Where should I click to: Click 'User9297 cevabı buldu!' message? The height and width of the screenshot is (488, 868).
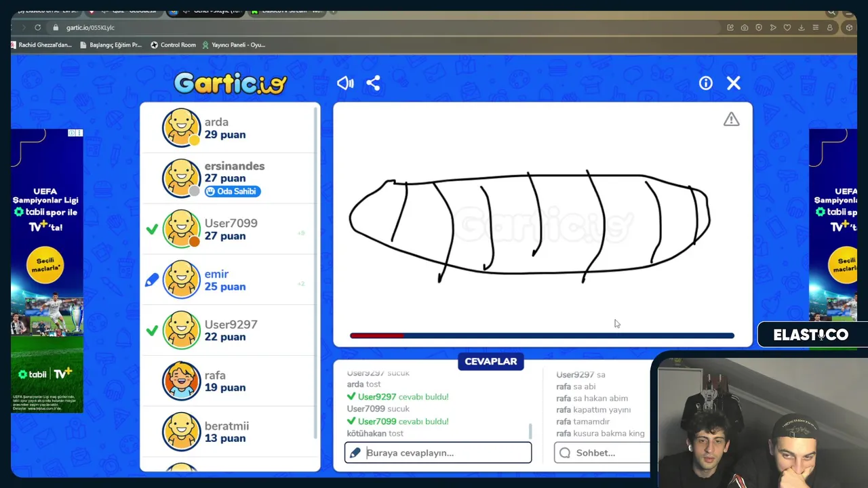click(x=397, y=396)
